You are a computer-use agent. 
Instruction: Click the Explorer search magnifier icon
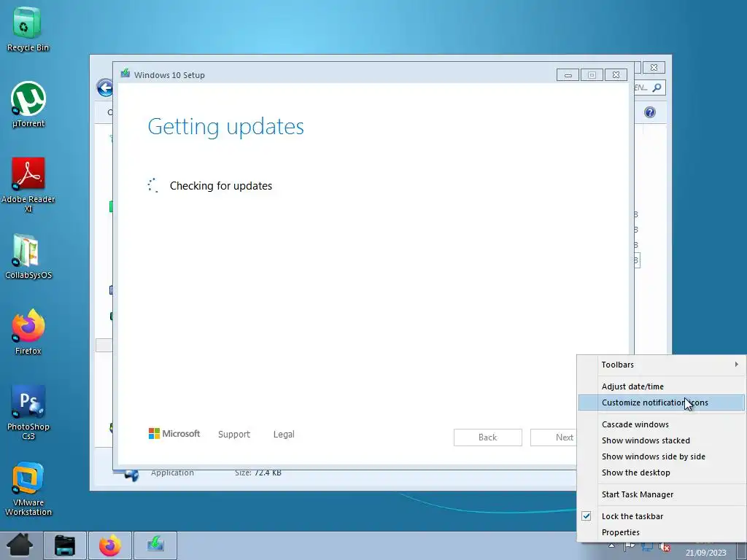click(x=657, y=87)
